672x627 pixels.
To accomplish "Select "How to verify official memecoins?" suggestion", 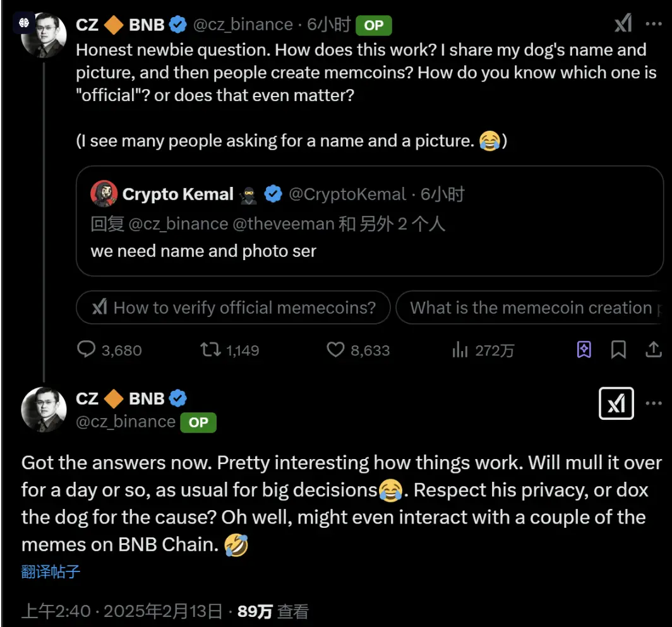I will click(233, 308).
